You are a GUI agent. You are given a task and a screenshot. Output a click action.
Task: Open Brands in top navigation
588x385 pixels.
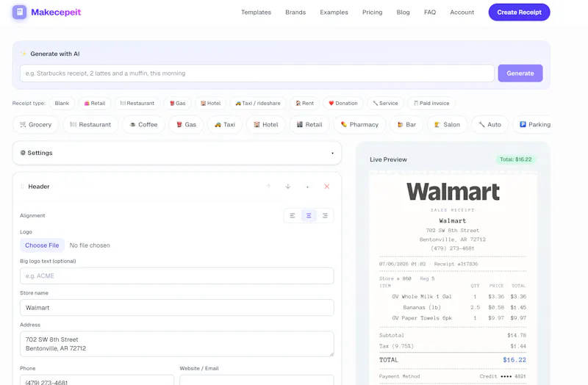coord(295,12)
